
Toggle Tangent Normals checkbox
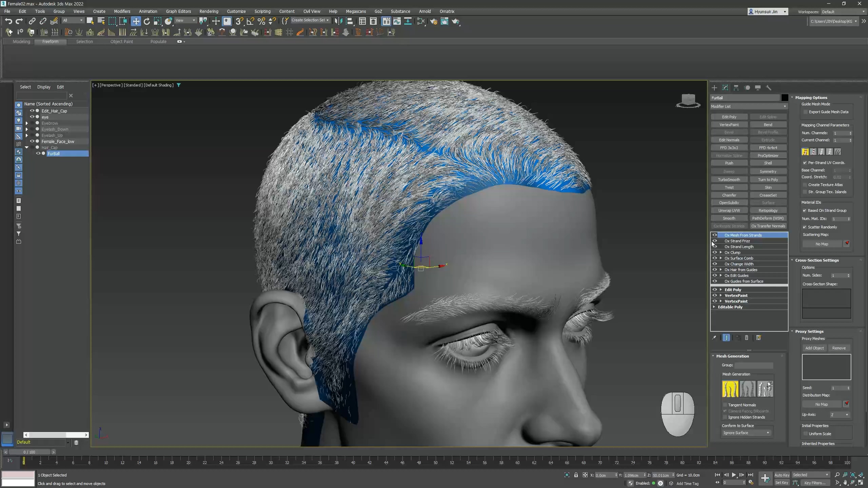tap(725, 405)
